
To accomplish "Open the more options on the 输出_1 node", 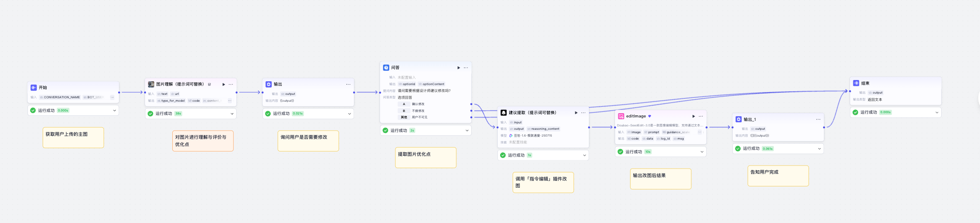I will pos(818,120).
